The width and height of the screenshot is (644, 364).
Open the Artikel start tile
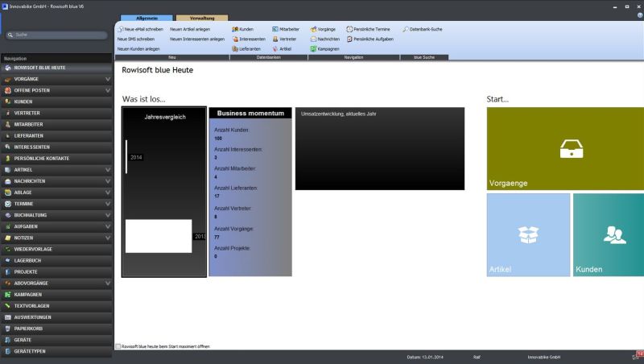pos(528,235)
